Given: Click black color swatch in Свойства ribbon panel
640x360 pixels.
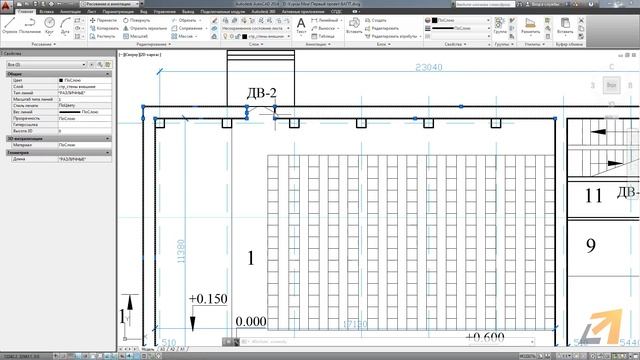Looking at the screenshot, I should (x=435, y=20).
